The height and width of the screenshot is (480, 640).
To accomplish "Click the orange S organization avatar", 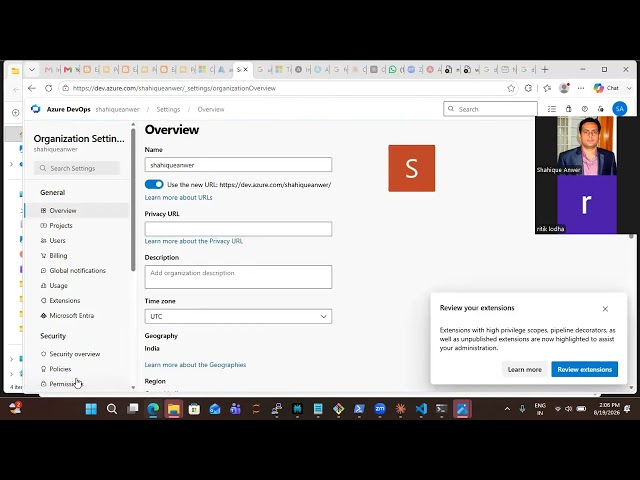I will [x=412, y=168].
